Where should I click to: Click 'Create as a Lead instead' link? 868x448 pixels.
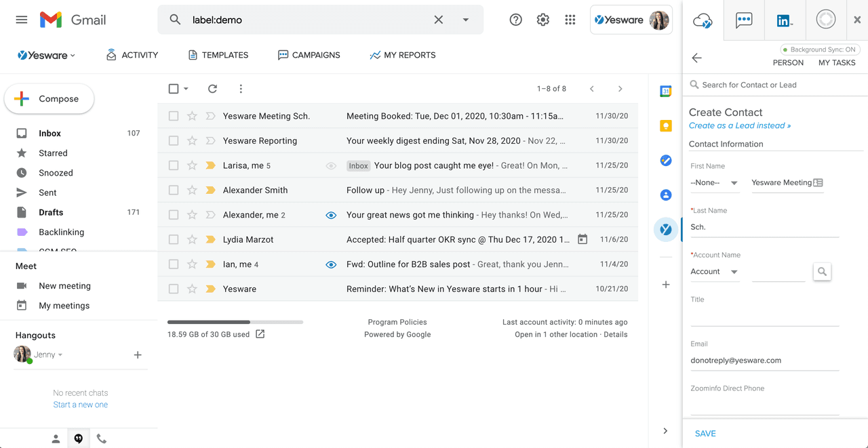click(739, 125)
